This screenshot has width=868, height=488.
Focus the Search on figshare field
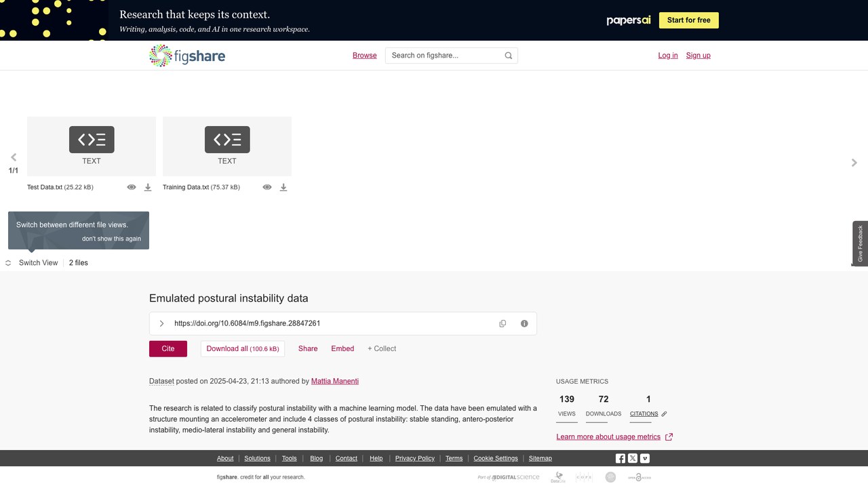coord(452,56)
